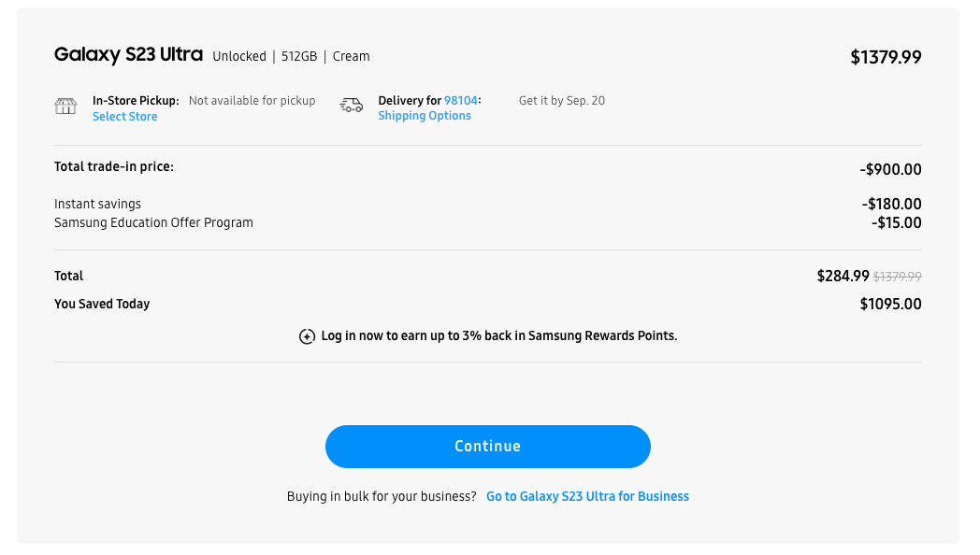This screenshot has height=555, width=980.
Task: Click the Total trade-in price label
Action: point(114,167)
